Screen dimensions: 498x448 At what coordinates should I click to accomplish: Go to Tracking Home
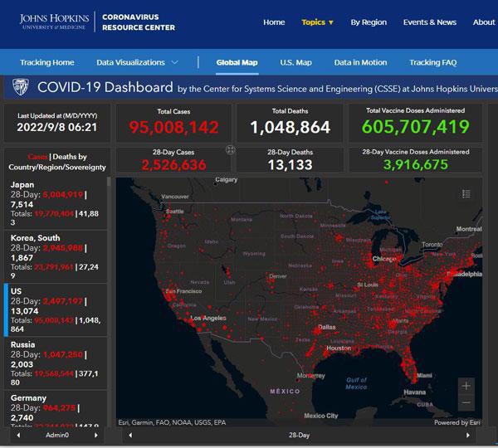pyautogui.click(x=46, y=62)
